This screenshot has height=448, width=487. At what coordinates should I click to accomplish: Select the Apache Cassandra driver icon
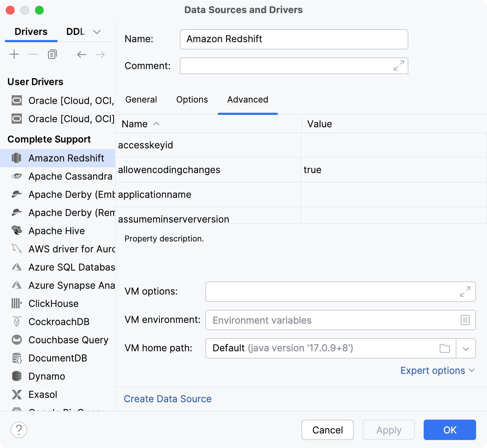click(16, 176)
